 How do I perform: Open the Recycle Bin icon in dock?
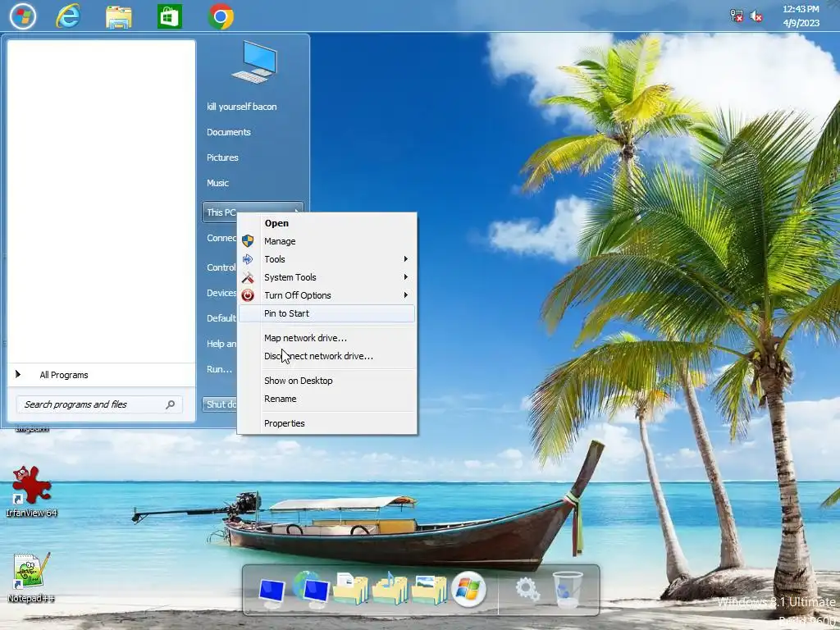pos(567,589)
